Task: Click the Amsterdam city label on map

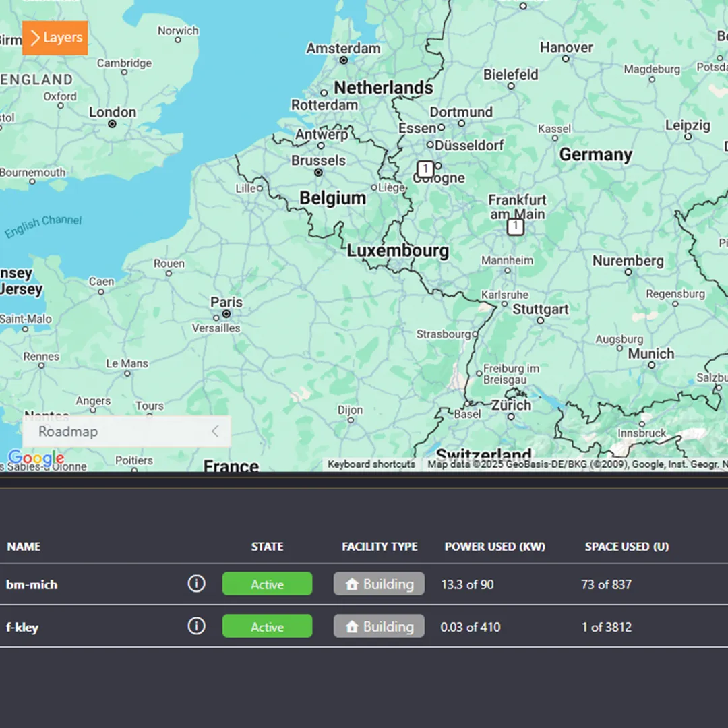Action: click(343, 49)
